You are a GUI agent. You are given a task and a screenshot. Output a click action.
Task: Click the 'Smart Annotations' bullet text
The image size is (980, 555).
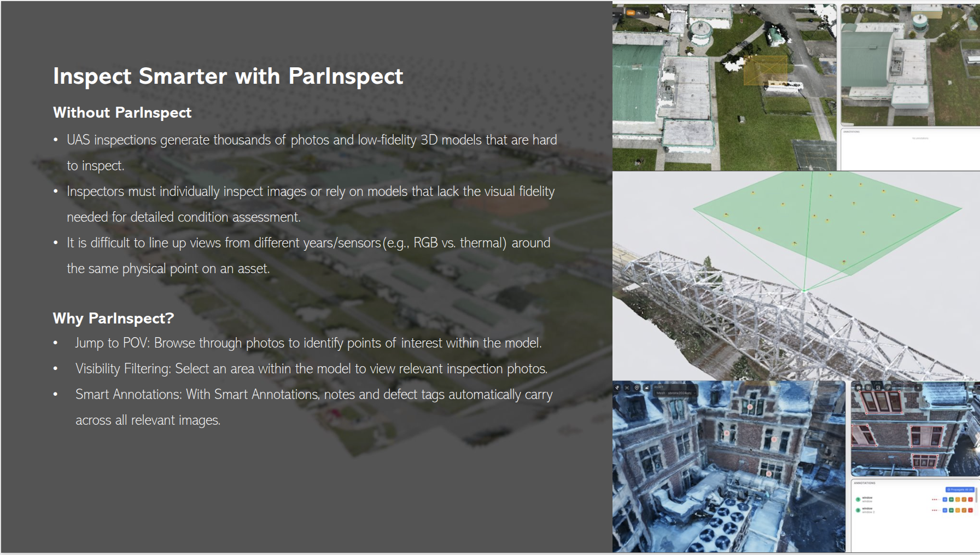point(314,407)
